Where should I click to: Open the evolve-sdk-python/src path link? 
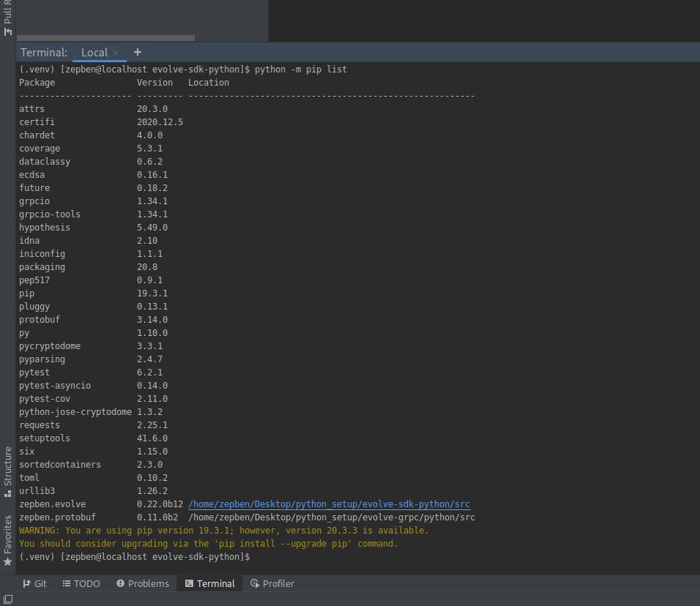pos(329,504)
